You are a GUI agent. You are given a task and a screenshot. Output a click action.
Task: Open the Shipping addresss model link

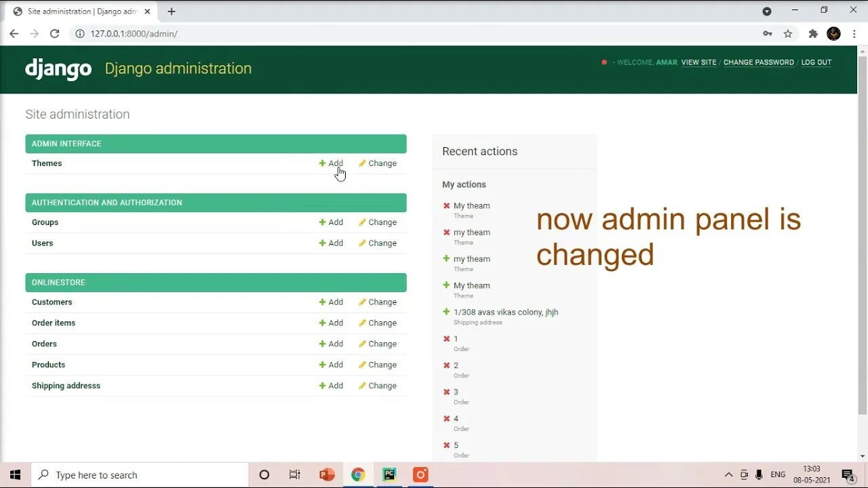66,386
